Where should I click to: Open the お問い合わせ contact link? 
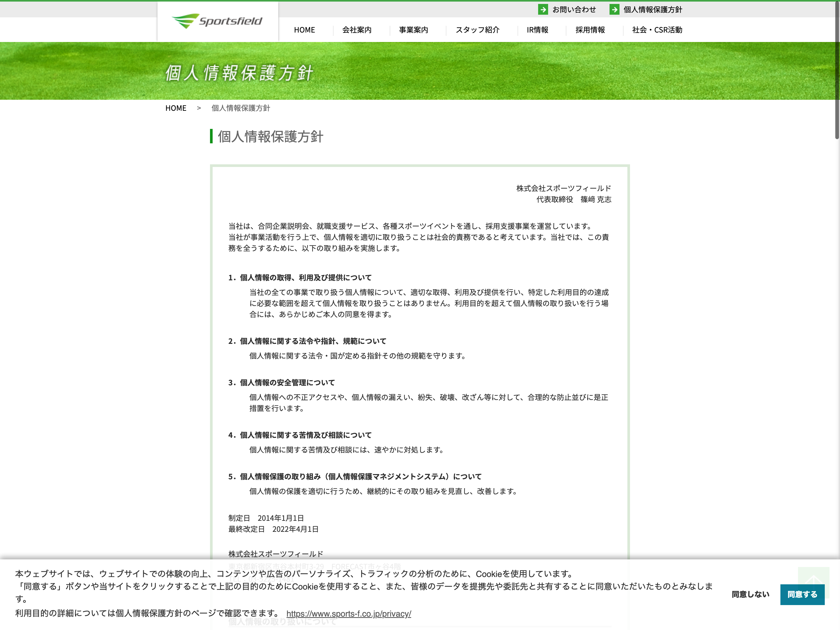click(574, 9)
